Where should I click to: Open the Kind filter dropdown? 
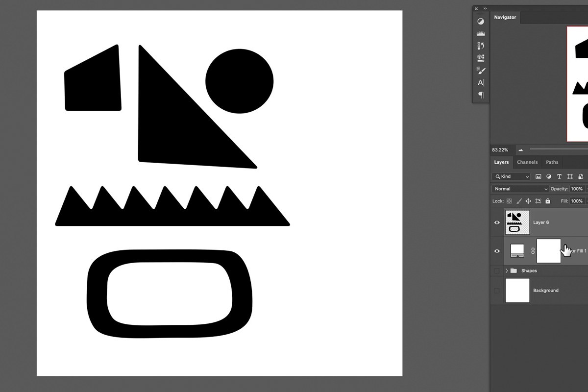coord(512,176)
